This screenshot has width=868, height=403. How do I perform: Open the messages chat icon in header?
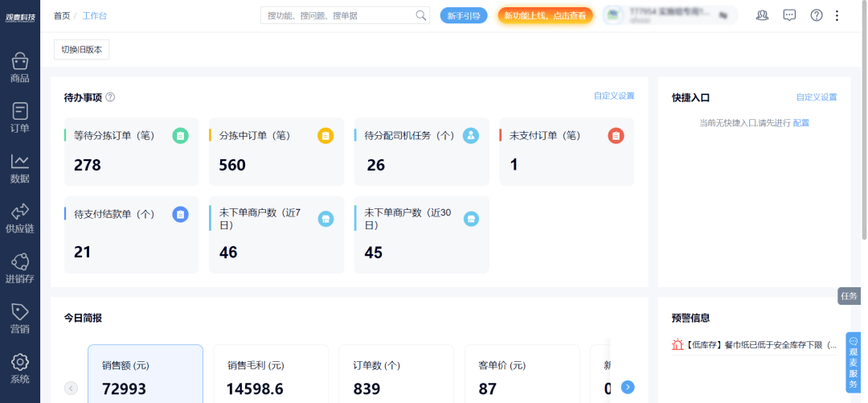[x=789, y=15]
